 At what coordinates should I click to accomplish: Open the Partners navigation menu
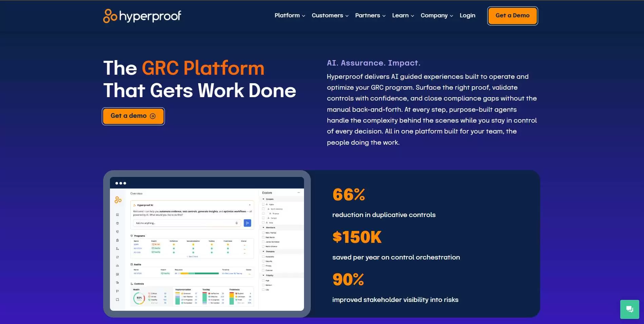[x=370, y=16]
